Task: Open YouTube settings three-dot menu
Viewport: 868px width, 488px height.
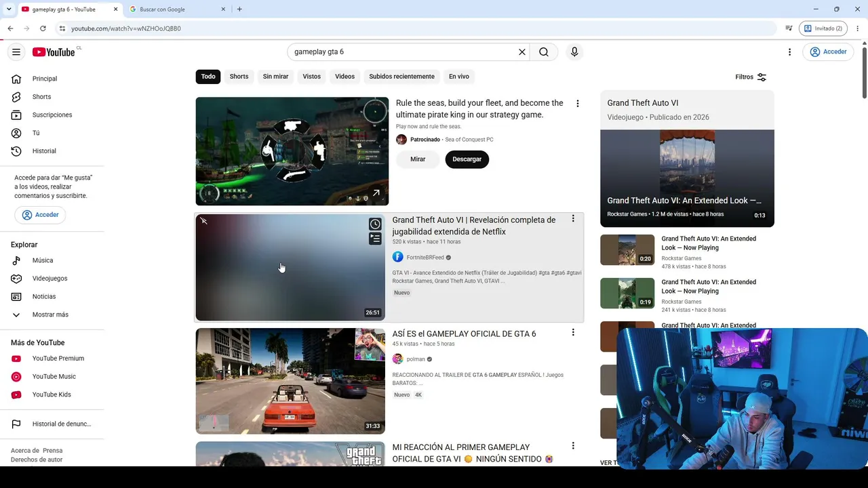Action: point(789,52)
